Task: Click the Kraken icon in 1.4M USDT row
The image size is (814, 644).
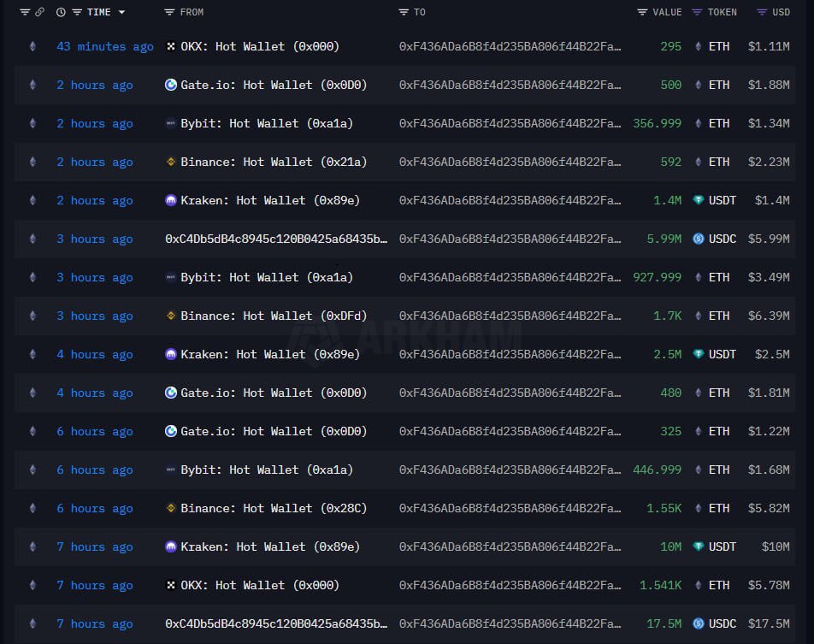Action: pyautogui.click(x=171, y=200)
